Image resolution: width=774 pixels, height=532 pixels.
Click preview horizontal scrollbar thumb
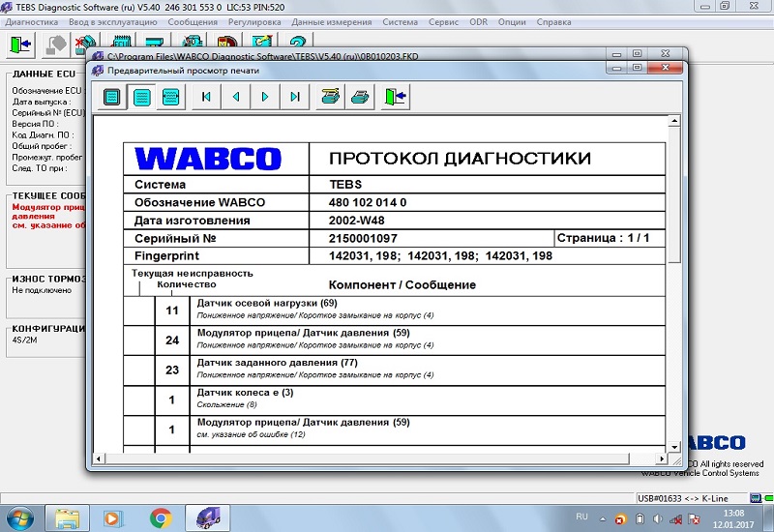[x=367, y=458]
